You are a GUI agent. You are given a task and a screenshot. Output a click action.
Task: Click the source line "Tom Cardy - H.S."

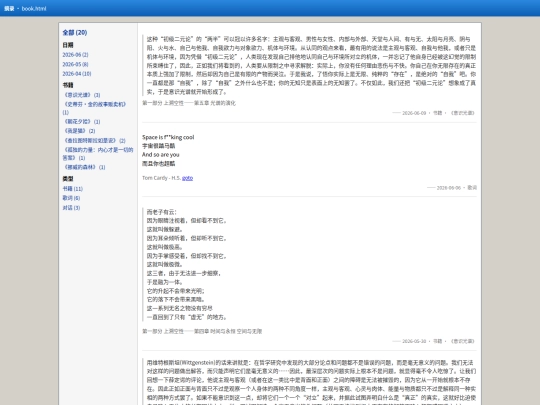[x=162, y=178]
